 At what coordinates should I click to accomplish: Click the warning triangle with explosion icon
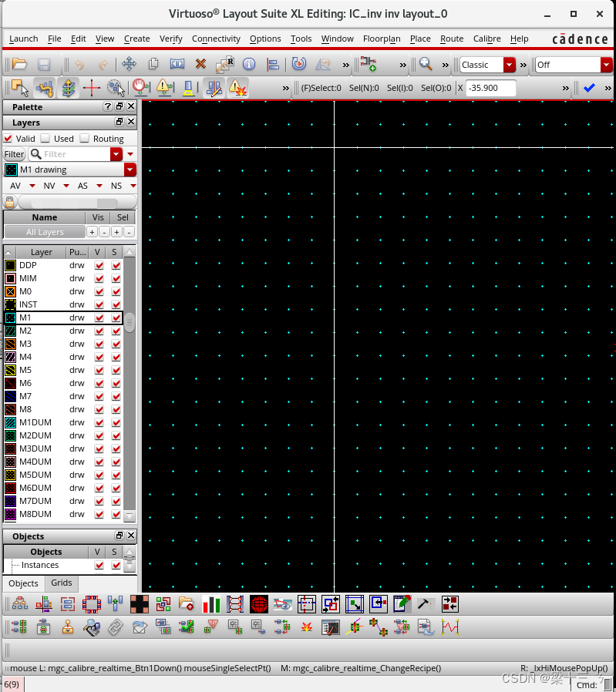click(x=237, y=88)
